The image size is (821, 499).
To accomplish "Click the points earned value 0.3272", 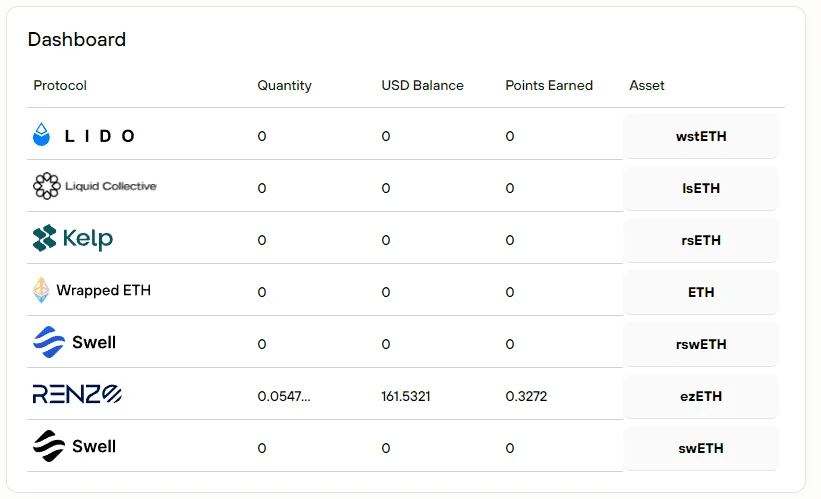I will [526, 396].
